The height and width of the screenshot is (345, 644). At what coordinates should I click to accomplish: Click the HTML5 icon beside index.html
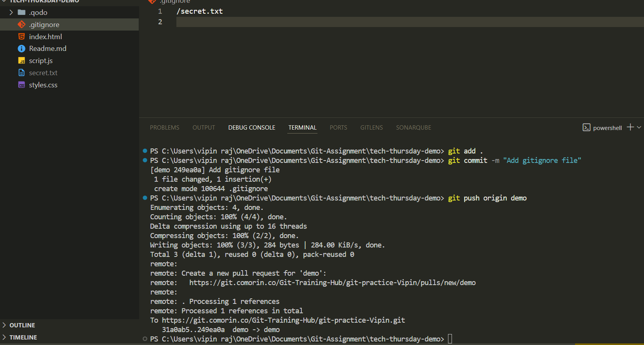[22, 37]
